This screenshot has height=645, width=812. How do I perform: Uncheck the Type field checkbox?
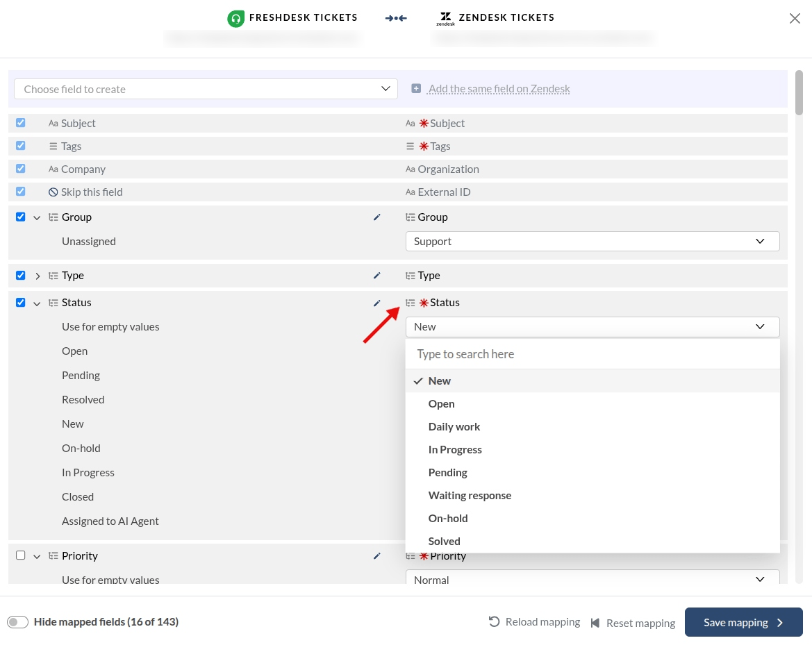20,275
